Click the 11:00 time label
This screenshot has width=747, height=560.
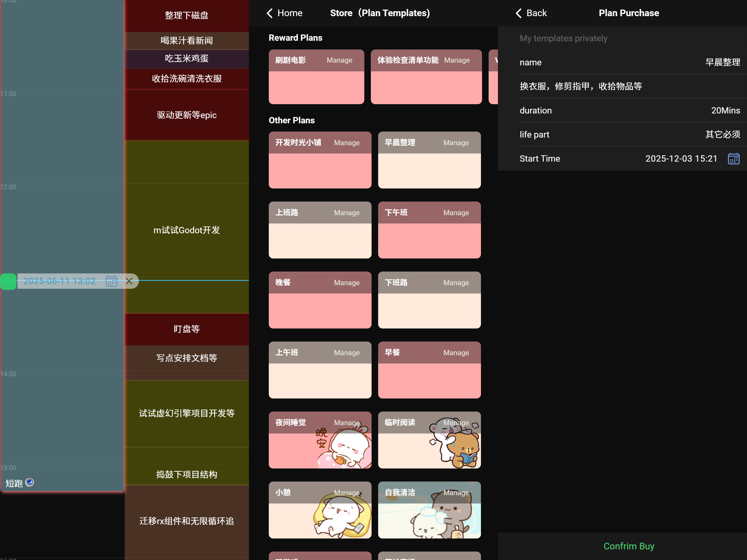tap(8, 94)
